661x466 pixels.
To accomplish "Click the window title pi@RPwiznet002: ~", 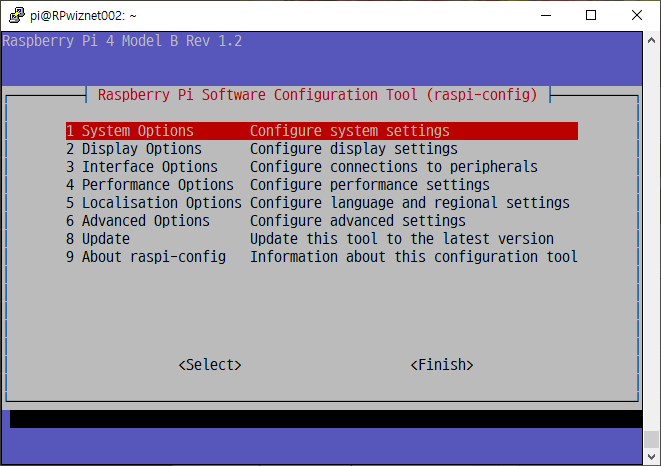I will (83, 16).
